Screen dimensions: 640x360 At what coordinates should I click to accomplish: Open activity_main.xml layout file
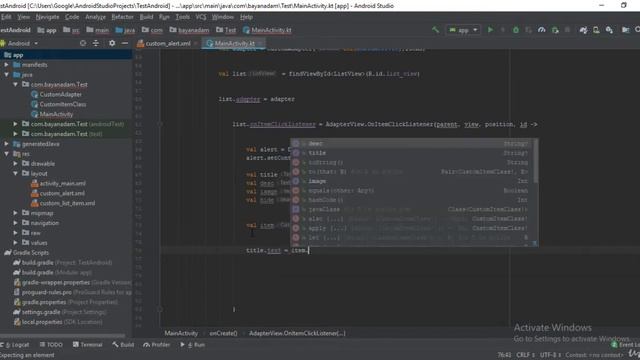point(58,183)
